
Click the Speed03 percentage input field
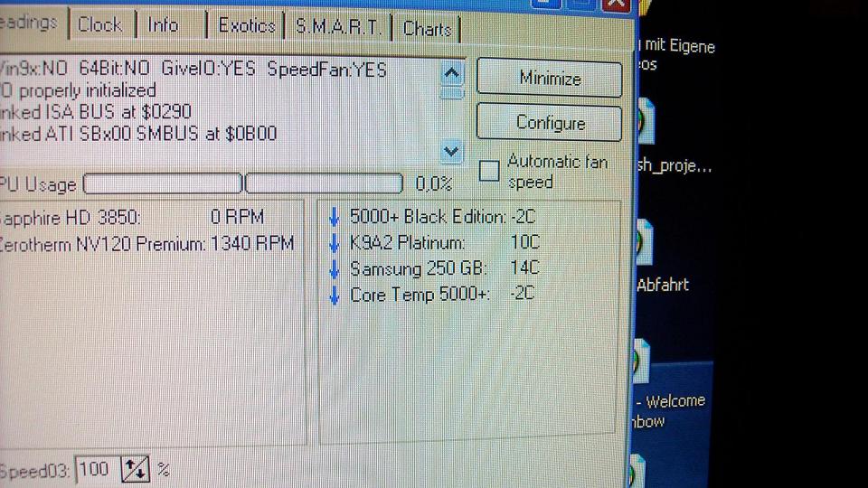coord(98,470)
